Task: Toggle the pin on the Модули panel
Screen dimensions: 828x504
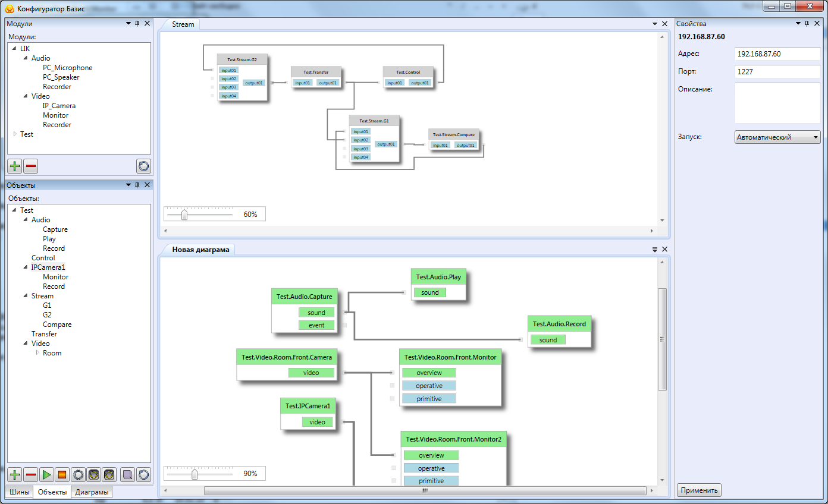Action: pos(137,24)
